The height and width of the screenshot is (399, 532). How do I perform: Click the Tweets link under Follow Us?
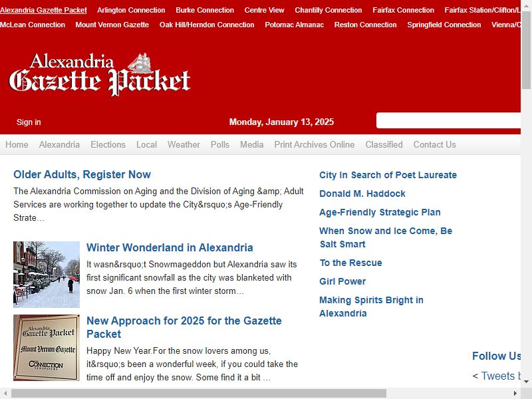pyautogui.click(x=501, y=376)
